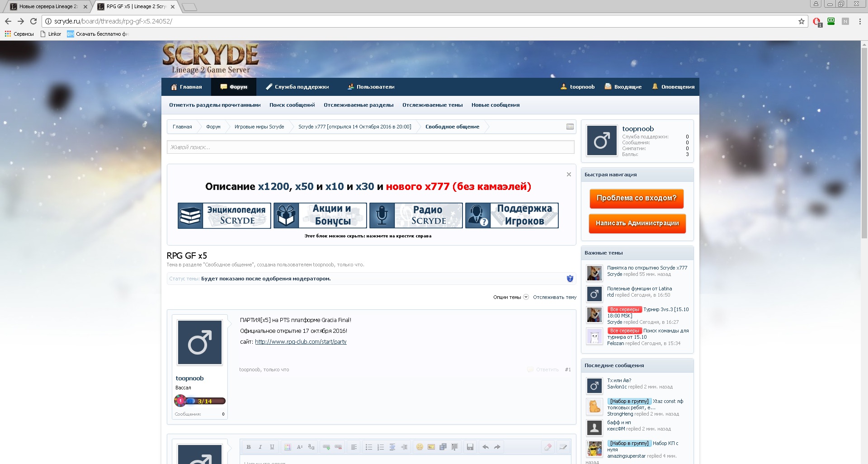The image size is (868, 464).
Task: Remove link with the unlink icon
Action: coord(338,447)
